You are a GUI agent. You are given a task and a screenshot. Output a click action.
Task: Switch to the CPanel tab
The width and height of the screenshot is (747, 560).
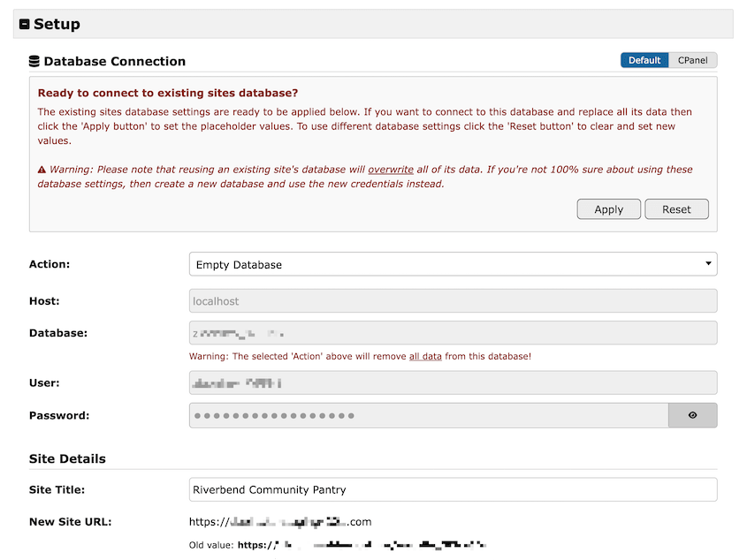693,60
